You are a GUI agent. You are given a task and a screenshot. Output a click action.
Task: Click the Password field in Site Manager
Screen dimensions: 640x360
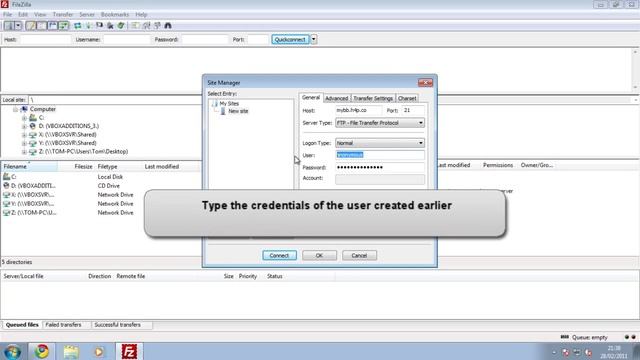tap(380, 167)
